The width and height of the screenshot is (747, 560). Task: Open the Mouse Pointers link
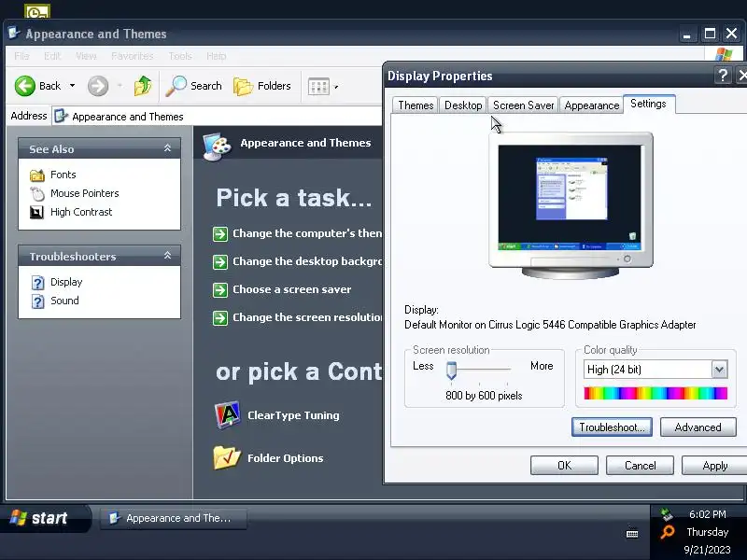pos(84,193)
